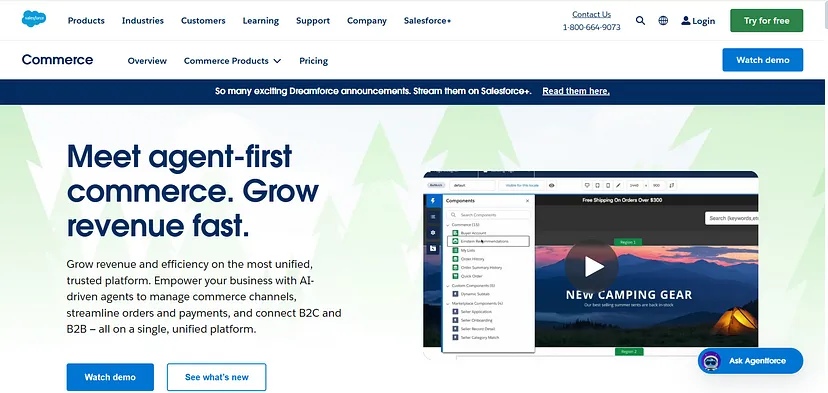The height and width of the screenshot is (393, 828).
Task: Open the Company menu
Action: click(x=366, y=21)
